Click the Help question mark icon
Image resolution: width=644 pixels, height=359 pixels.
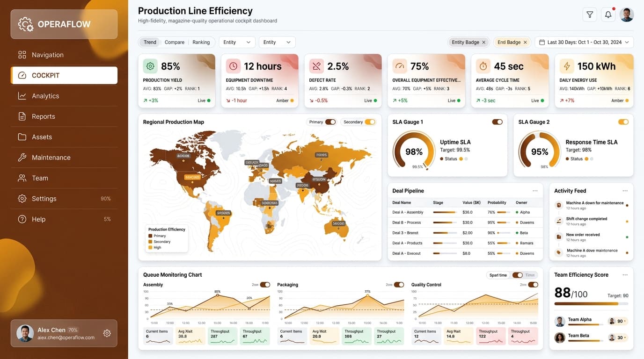click(x=22, y=219)
